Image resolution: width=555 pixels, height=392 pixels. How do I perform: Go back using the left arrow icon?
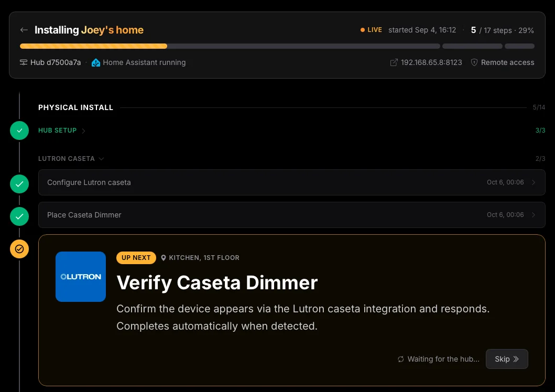(x=24, y=30)
